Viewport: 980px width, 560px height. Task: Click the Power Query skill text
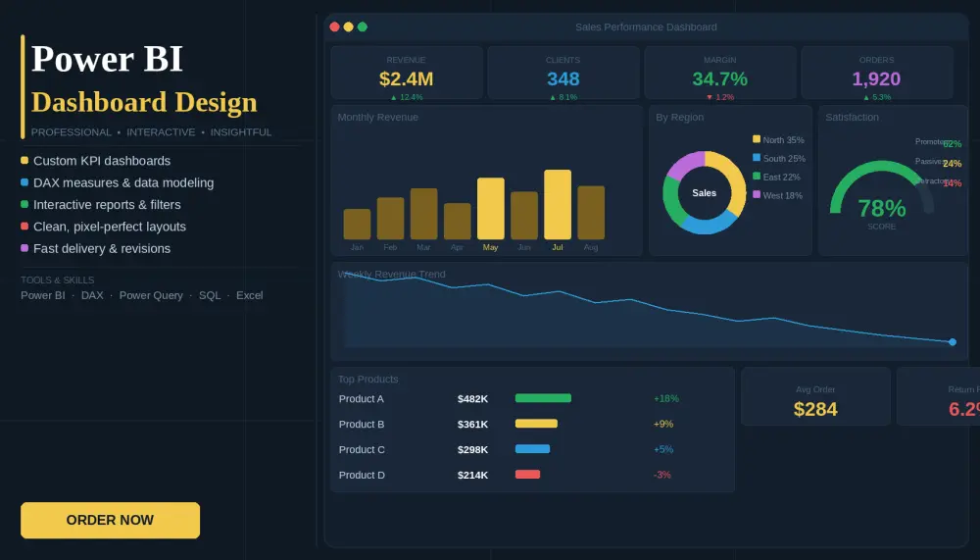click(151, 295)
